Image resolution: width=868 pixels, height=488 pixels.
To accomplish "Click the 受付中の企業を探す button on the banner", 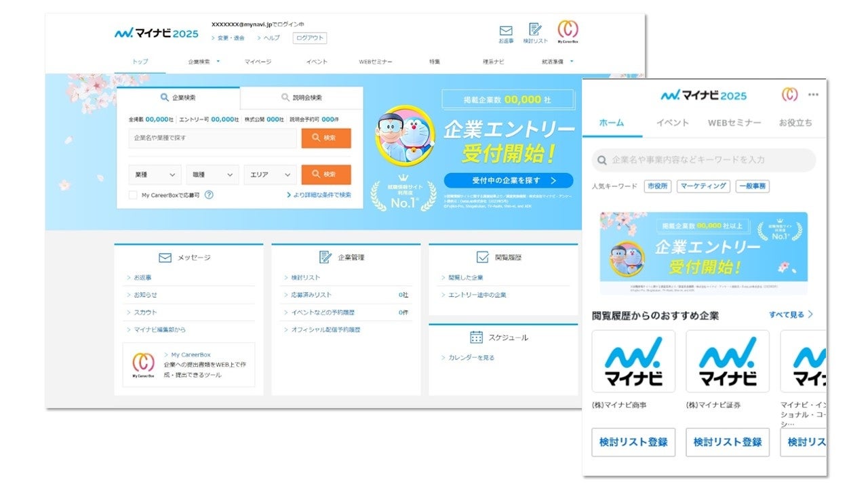I will [x=509, y=180].
